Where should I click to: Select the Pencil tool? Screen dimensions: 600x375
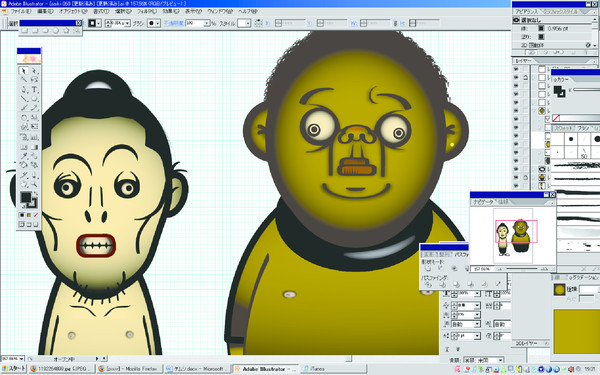tap(34, 108)
